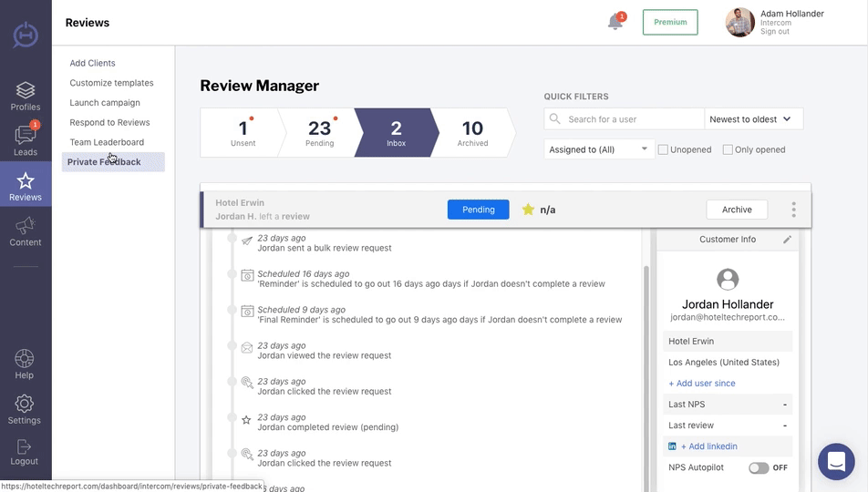Image resolution: width=868 pixels, height=492 pixels.
Task: Open Launch campaign menu item
Action: (x=105, y=103)
